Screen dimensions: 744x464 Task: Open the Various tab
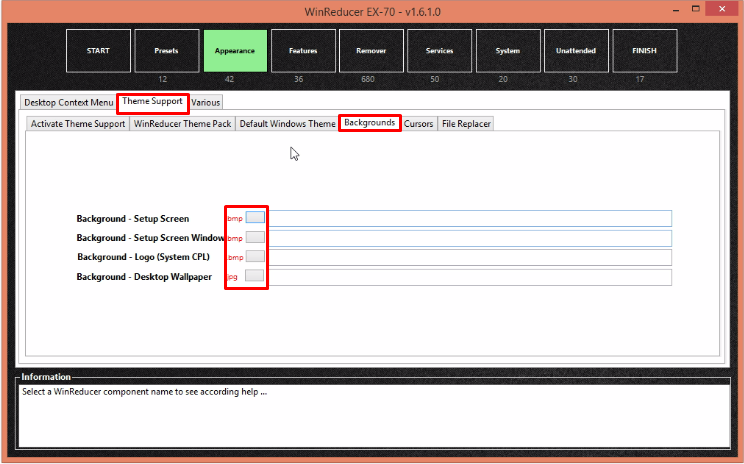(x=205, y=102)
